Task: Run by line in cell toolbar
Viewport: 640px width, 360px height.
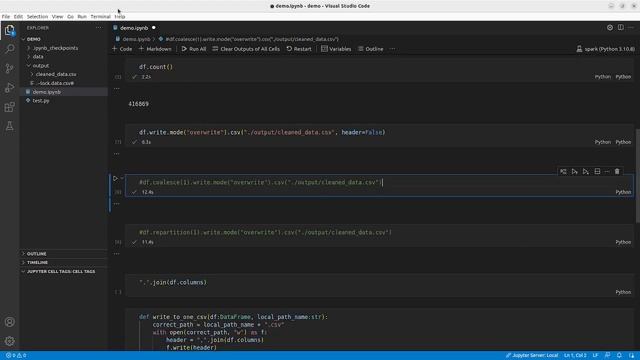Action: pos(563,172)
